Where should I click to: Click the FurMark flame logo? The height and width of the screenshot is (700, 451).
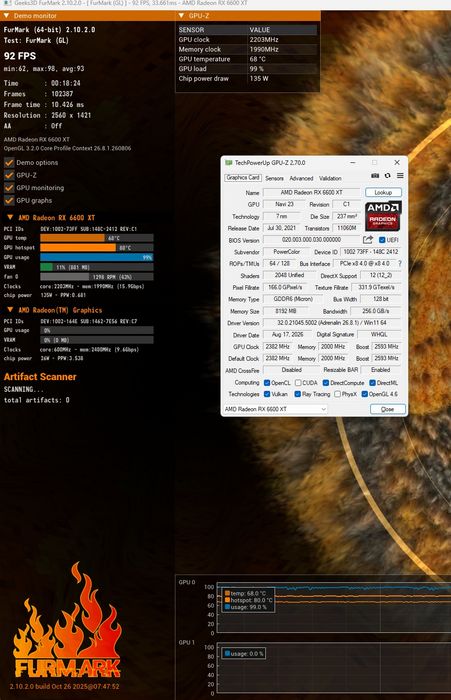(68, 621)
